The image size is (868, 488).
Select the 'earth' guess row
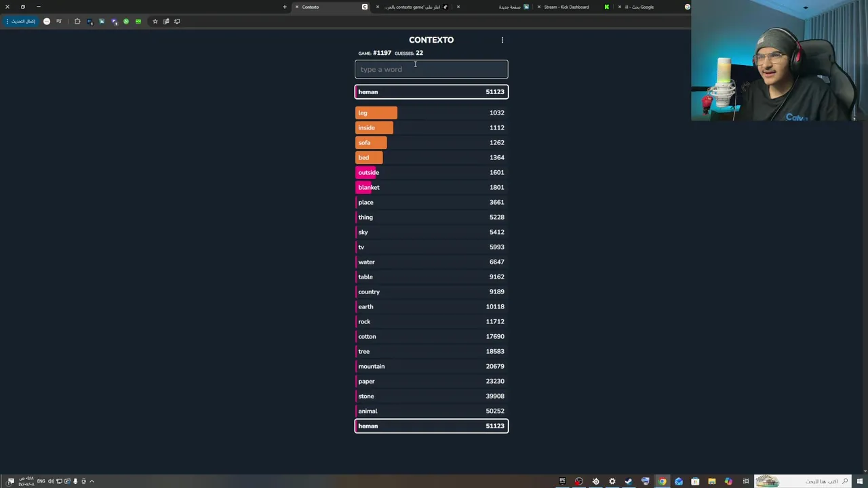coord(431,306)
